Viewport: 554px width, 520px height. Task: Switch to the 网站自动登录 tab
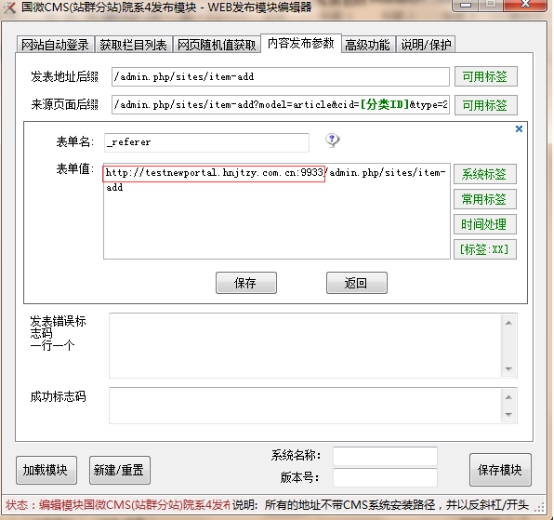pyautogui.click(x=55, y=45)
